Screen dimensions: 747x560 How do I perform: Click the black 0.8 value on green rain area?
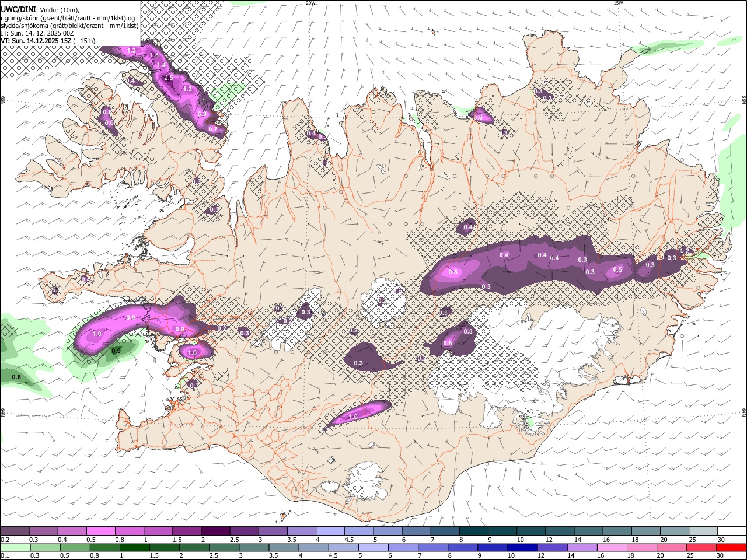point(16,377)
